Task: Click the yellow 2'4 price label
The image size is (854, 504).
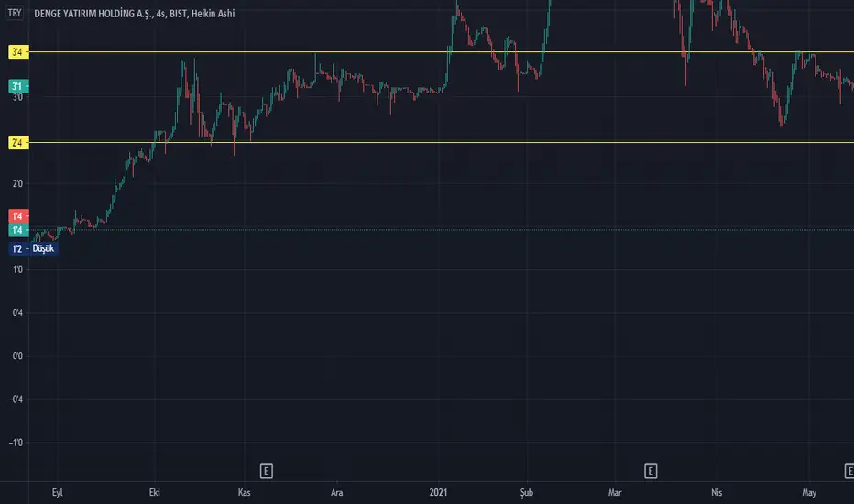Action: pyautogui.click(x=16, y=143)
